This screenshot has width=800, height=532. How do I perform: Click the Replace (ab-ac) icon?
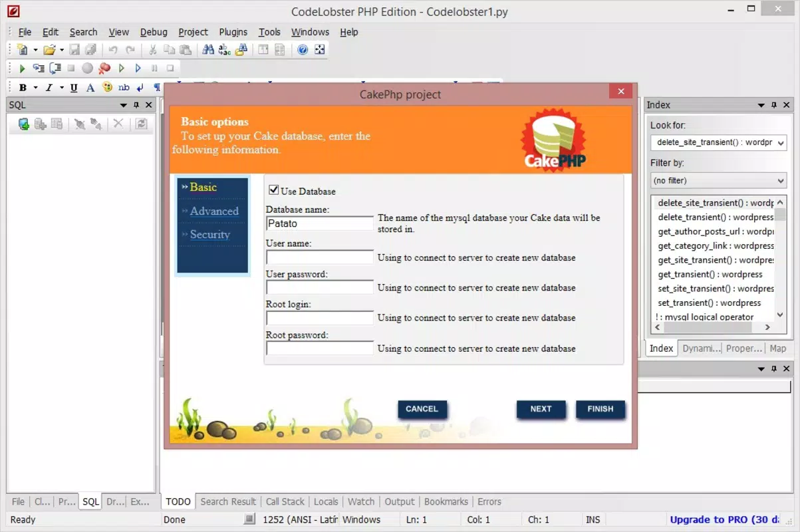(225, 50)
